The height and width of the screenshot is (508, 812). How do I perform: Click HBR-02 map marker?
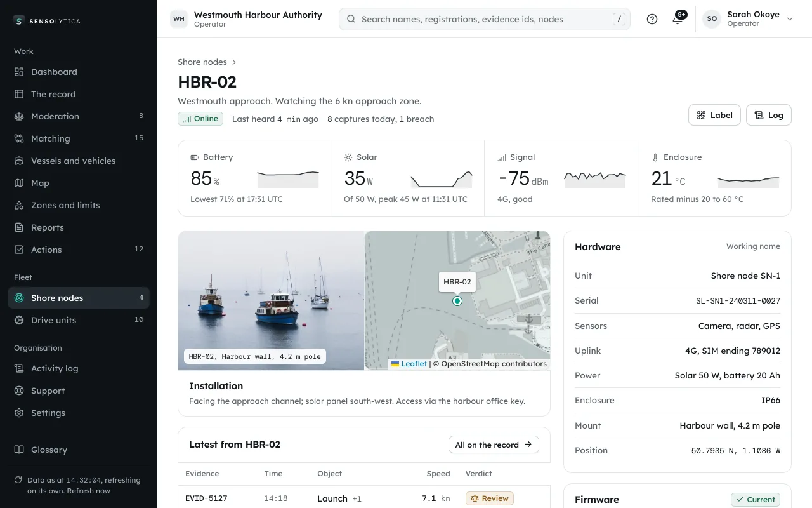pos(457,301)
